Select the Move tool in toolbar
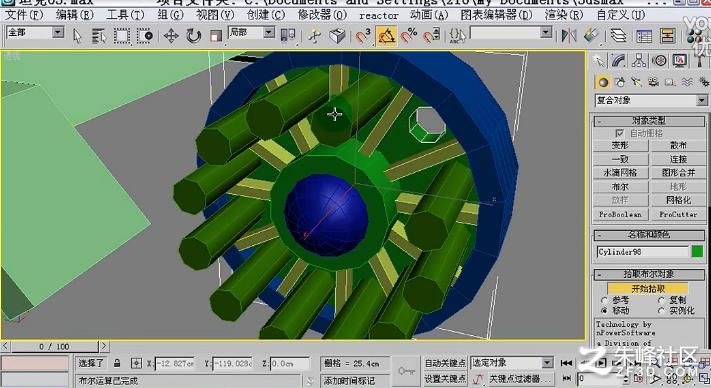711x388 pixels. 171,36
